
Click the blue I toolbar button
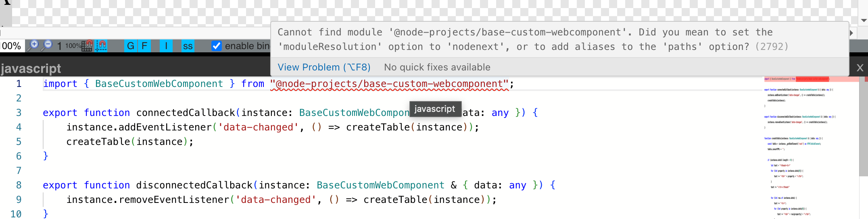(166, 46)
